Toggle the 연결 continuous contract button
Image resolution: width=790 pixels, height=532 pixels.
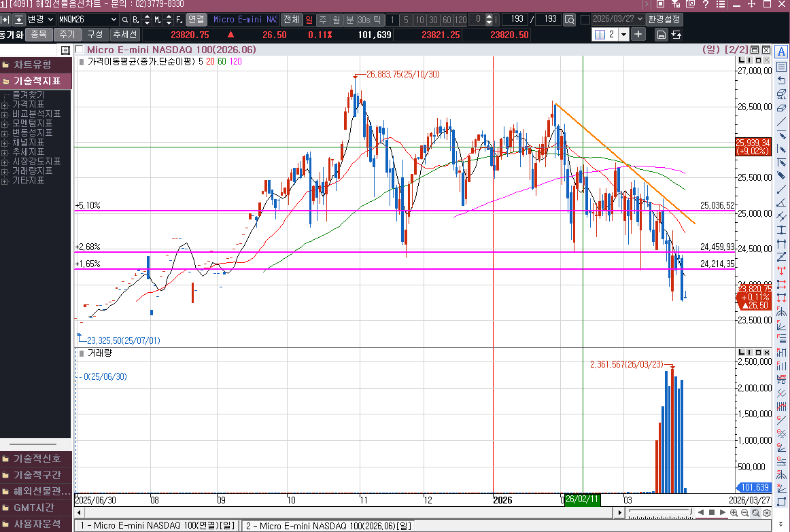[x=196, y=20]
